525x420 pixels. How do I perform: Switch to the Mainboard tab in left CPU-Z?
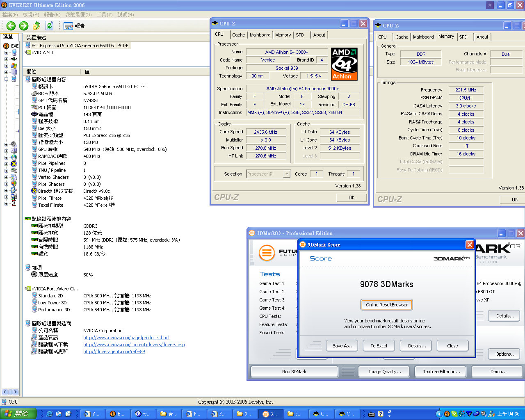click(x=260, y=35)
